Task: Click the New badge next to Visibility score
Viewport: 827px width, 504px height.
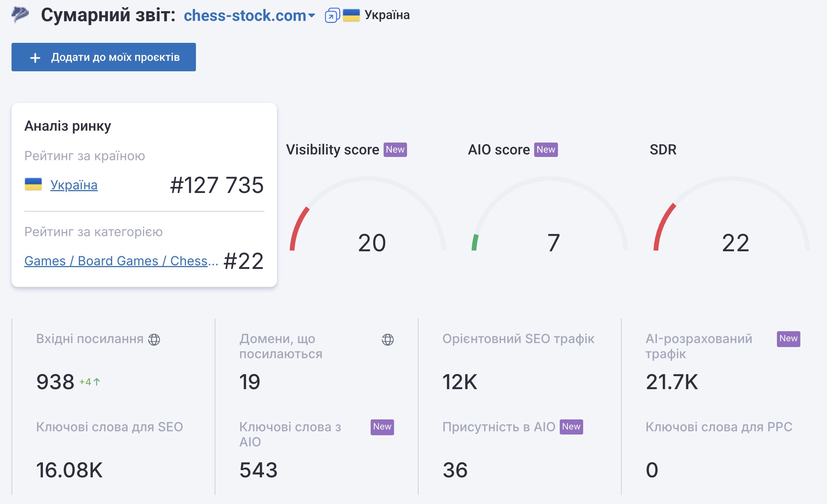Action: pyautogui.click(x=395, y=149)
